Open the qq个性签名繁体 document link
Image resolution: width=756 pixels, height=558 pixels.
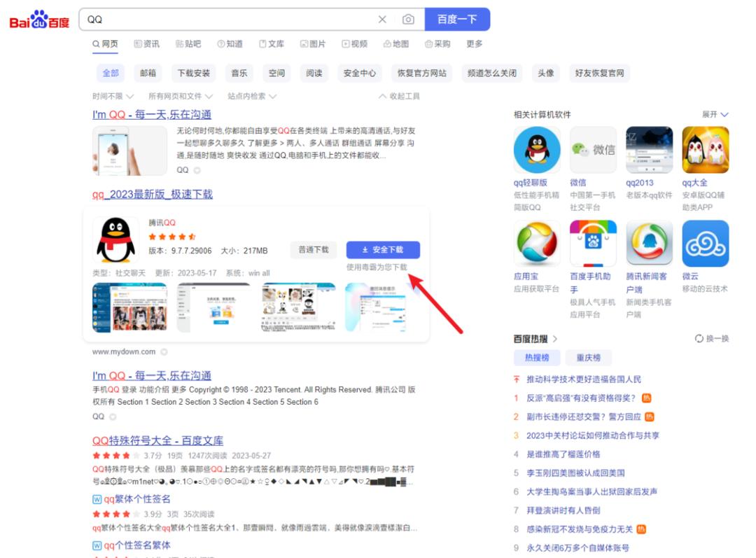(x=137, y=545)
